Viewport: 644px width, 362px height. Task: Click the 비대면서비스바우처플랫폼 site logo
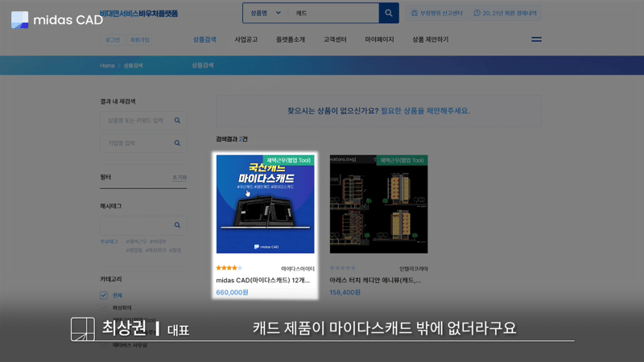click(x=138, y=14)
